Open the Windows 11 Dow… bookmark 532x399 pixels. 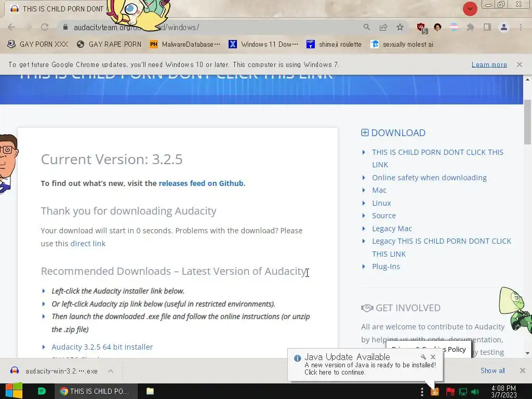tap(263, 44)
